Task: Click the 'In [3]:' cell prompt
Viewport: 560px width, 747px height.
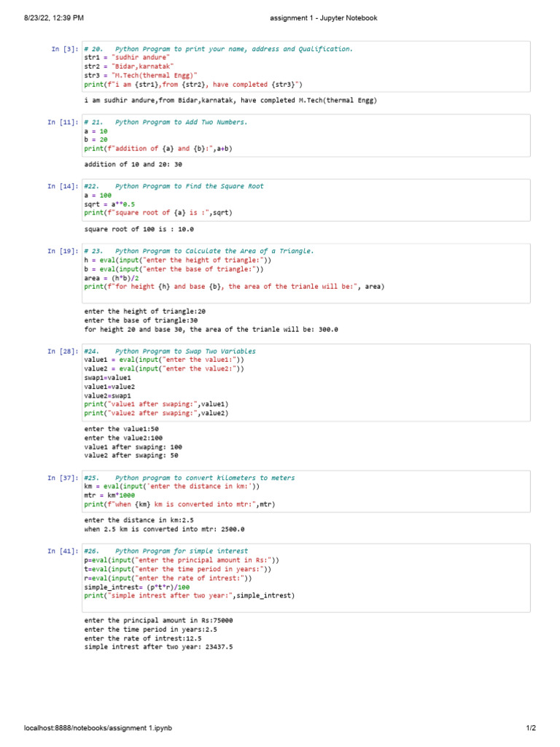Action: (65, 49)
